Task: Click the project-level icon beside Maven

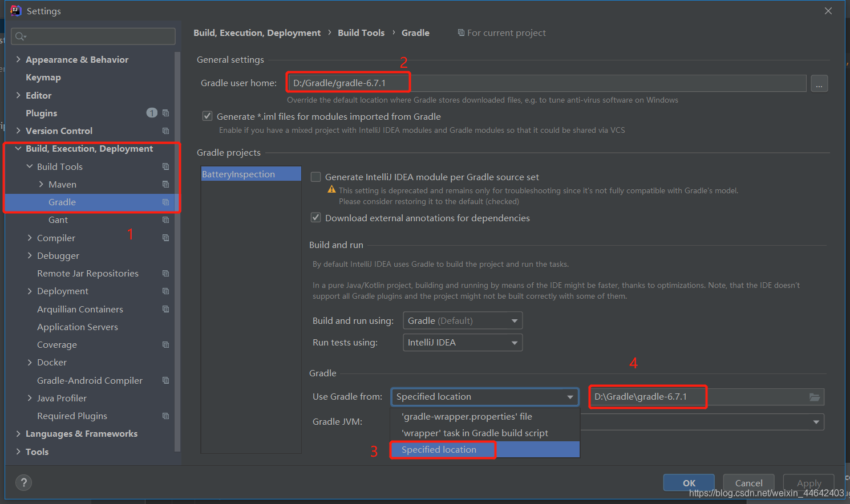Action: tap(165, 184)
